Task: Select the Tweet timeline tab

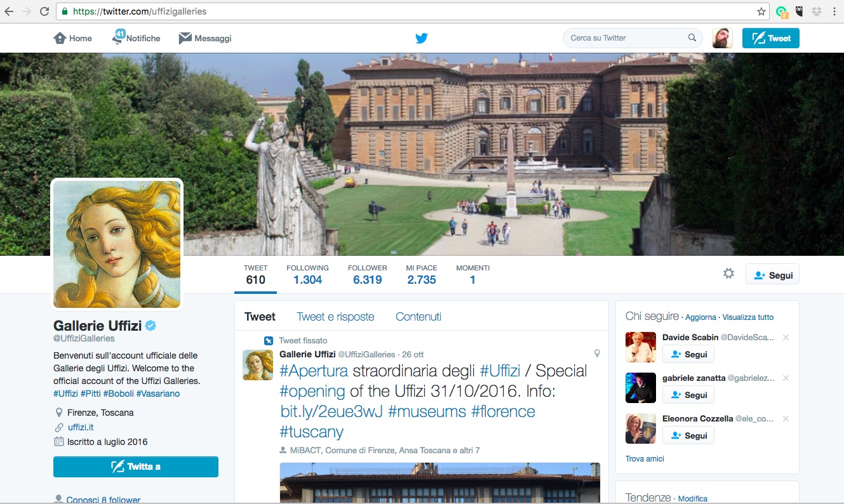Action: tap(260, 317)
